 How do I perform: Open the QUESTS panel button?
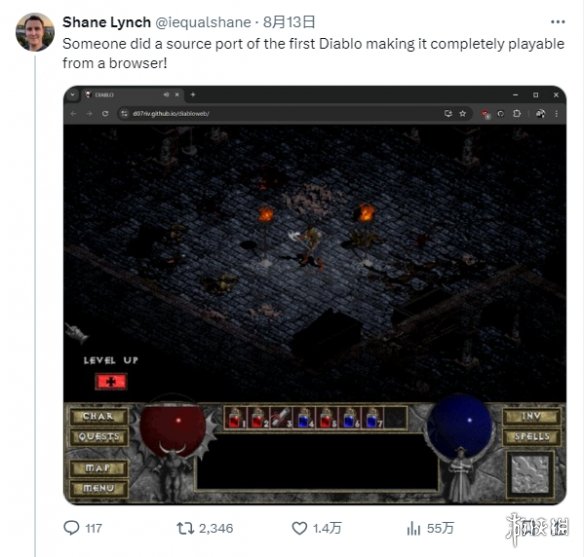(x=98, y=437)
